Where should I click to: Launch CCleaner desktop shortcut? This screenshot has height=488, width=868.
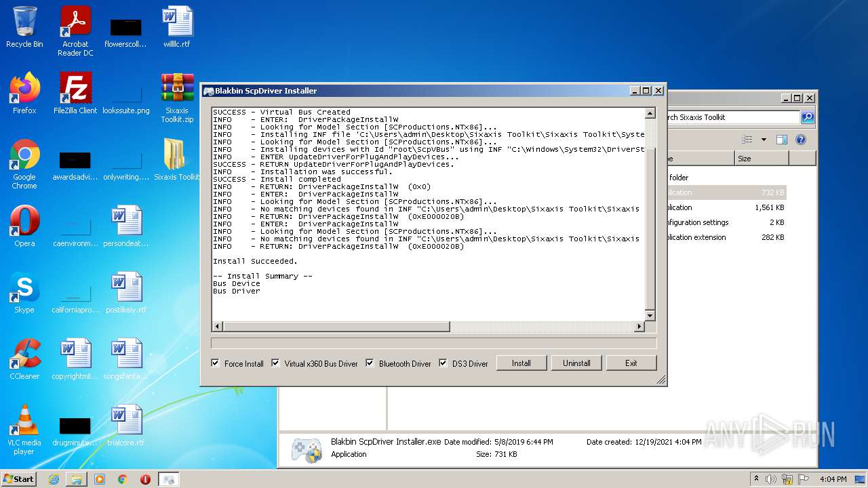24,359
